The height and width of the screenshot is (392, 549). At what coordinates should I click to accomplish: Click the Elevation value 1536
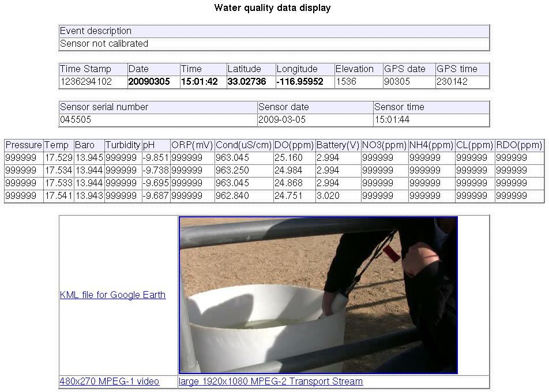tap(346, 81)
